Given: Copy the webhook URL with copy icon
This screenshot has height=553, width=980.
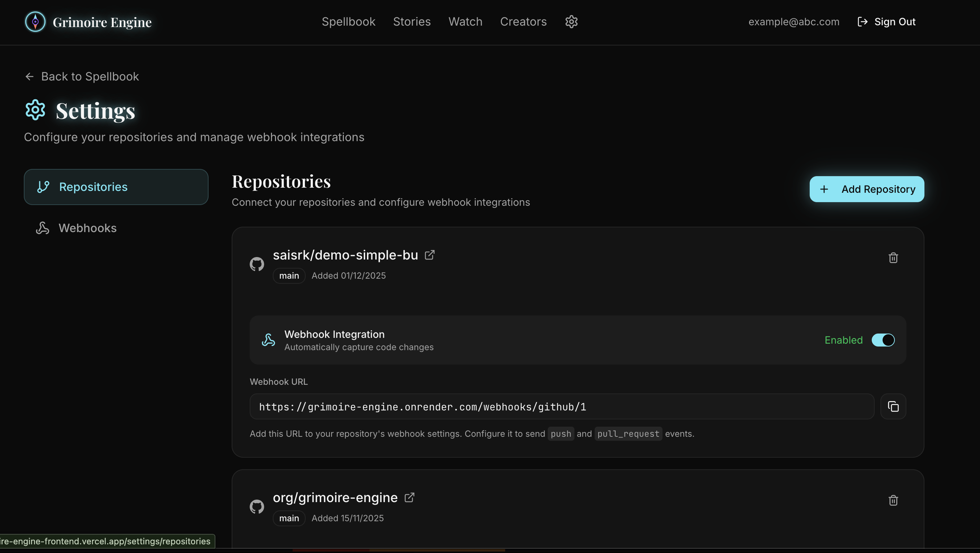Looking at the screenshot, I should tap(893, 406).
